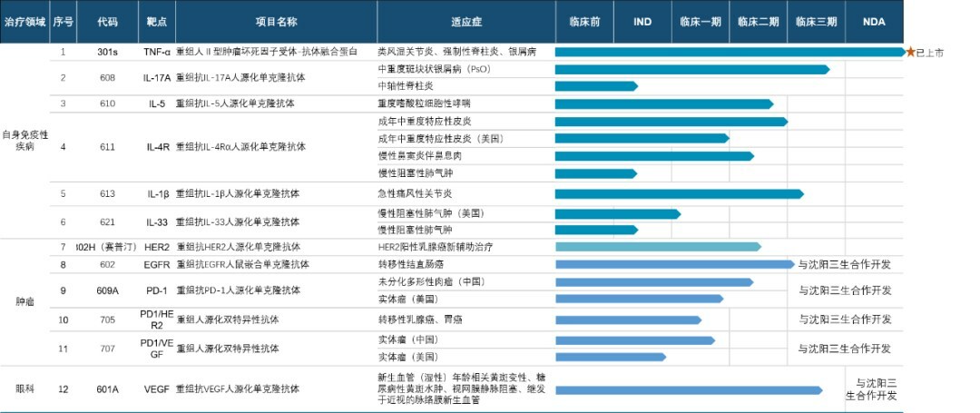The height and width of the screenshot is (413, 980).
Task: Click the code 301s cell
Action: tap(107, 53)
